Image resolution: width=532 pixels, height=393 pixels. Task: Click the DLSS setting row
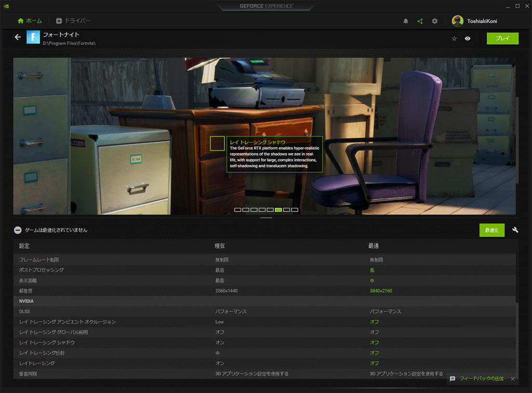click(264, 311)
